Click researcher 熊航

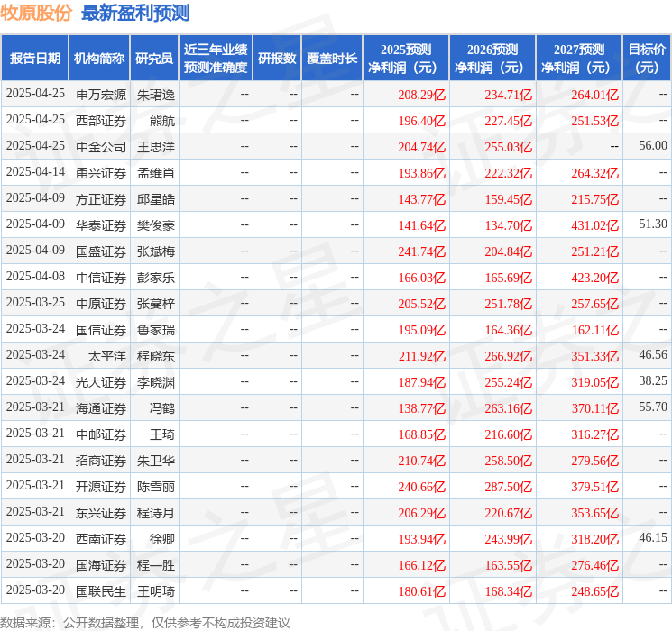[162, 121]
